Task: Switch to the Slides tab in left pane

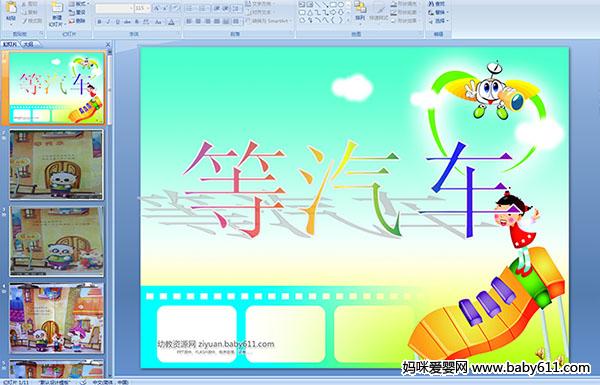Action: coord(10,44)
